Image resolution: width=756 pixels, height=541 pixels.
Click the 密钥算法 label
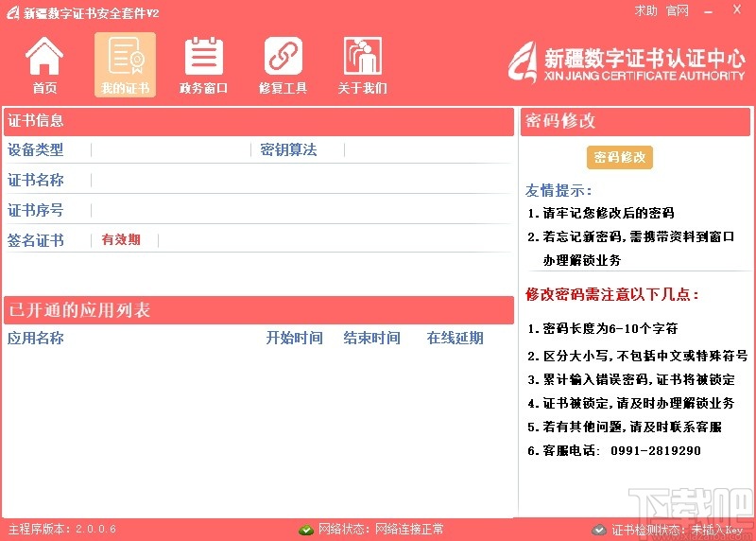288,149
